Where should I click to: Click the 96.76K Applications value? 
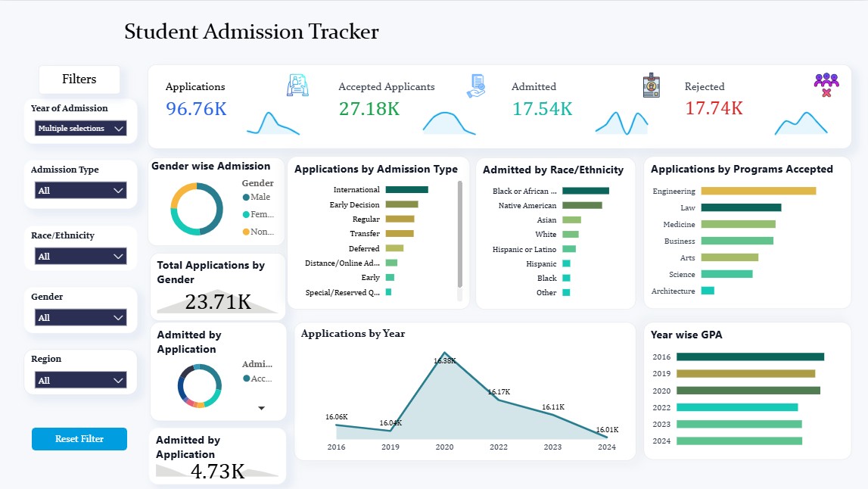pyautogui.click(x=196, y=108)
